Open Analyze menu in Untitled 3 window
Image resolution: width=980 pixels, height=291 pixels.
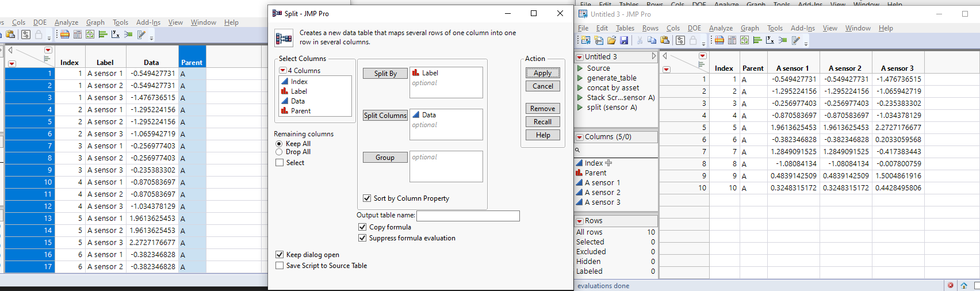point(721,28)
